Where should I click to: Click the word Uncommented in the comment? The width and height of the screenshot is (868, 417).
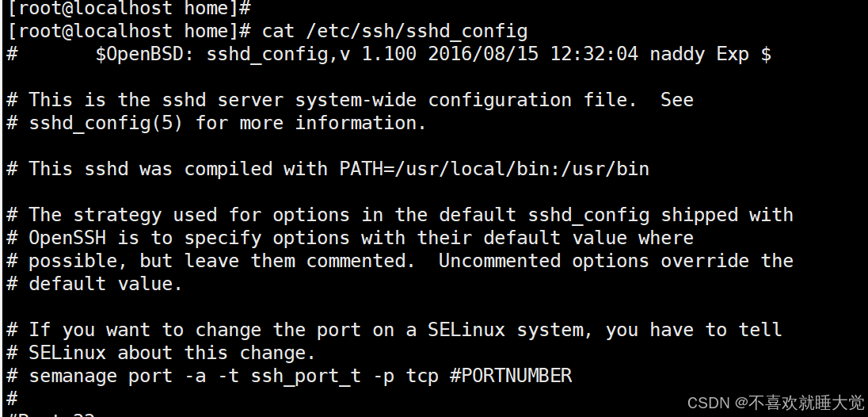coord(500,261)
